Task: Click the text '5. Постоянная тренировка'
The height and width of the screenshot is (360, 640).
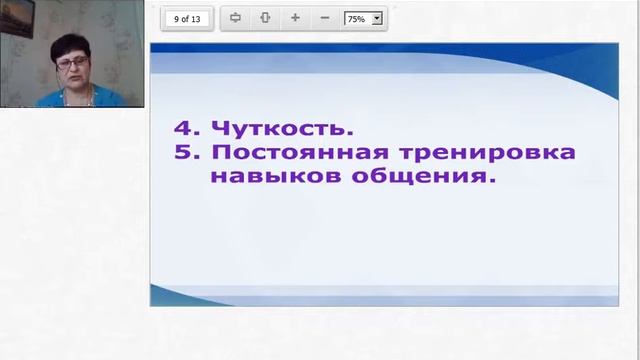Action: [x=375, y=153]
